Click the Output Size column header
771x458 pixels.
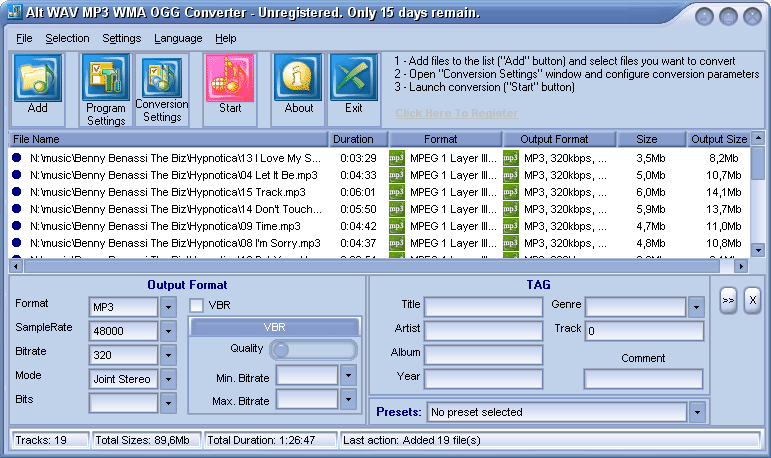coord(719,139)
